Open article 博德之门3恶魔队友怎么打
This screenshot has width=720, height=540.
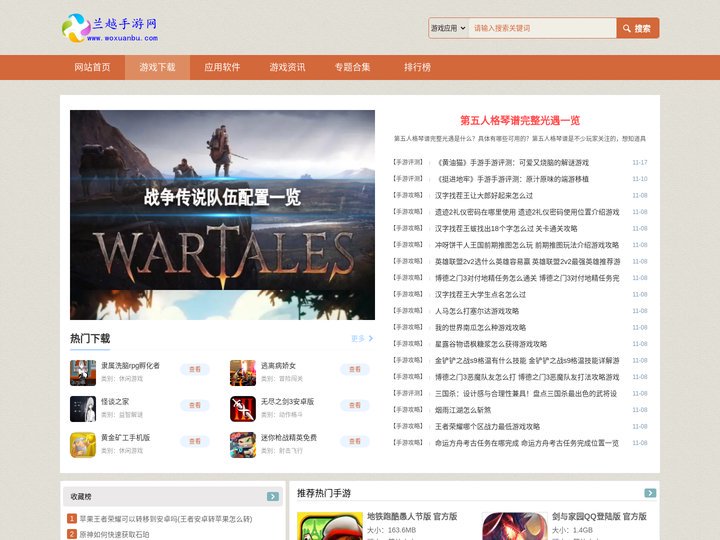point(527,377)
